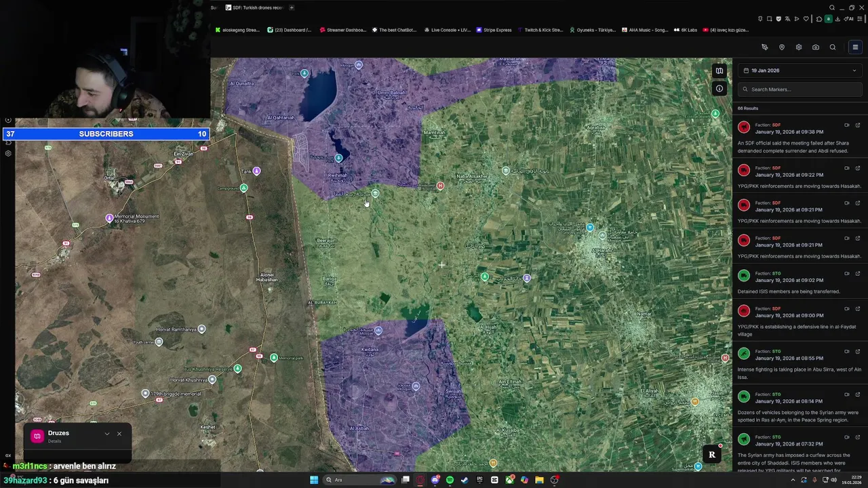Click the purple Tank museum marker
The width and height of the screenshot is (868, 488).
(x=256, y=171)
